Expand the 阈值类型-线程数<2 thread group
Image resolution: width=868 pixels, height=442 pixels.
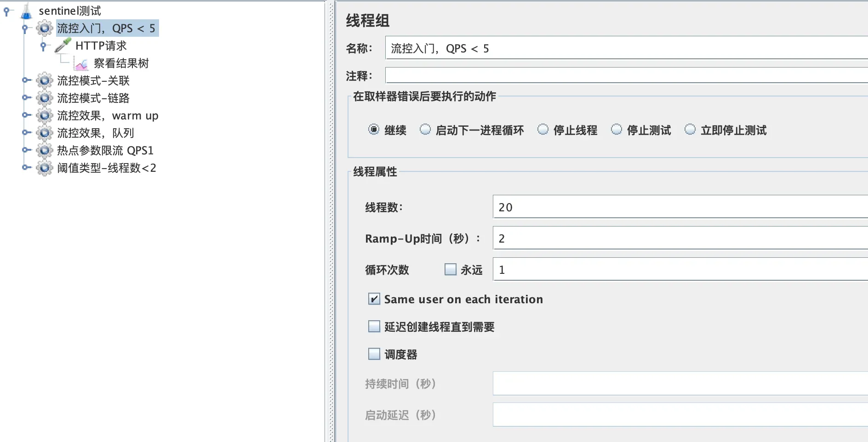[x=27, y=168]
